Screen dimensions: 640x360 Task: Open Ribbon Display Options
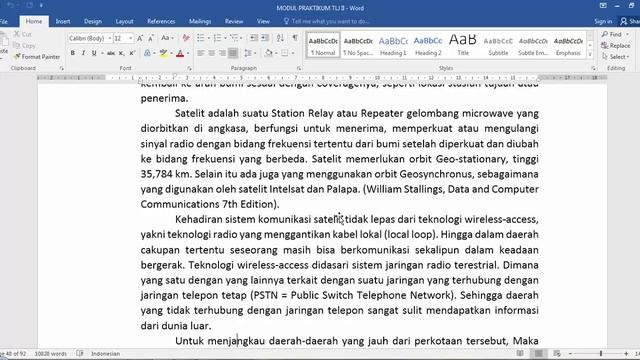(x=603, y=6)
